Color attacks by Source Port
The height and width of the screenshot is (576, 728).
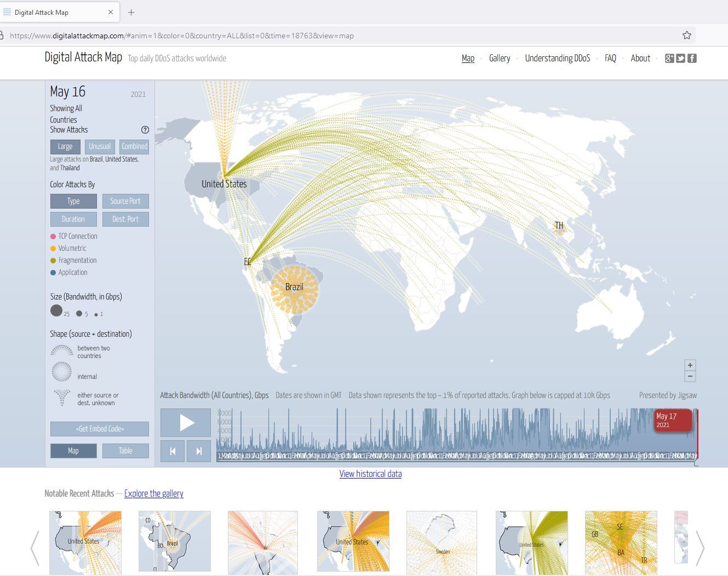click(x=125, y=201)
